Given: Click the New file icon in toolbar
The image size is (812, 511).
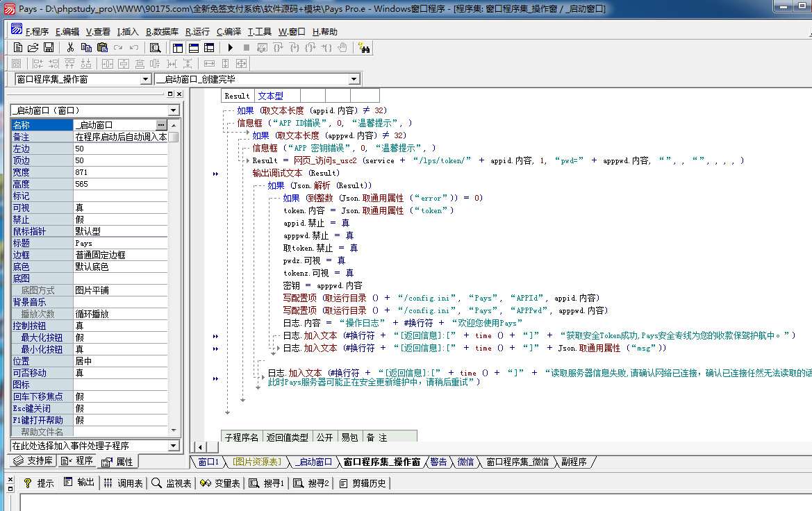Looking at the screenshot, I should tap(18, 48).
